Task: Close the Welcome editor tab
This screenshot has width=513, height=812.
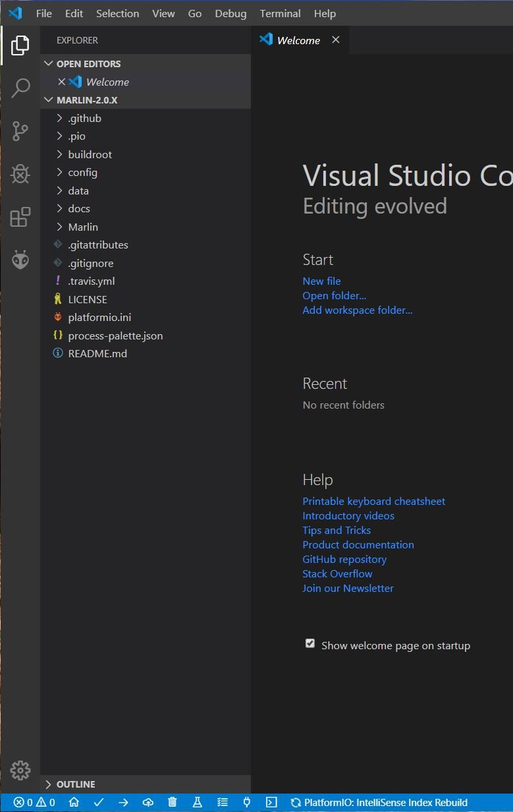Action: [335, 40]
